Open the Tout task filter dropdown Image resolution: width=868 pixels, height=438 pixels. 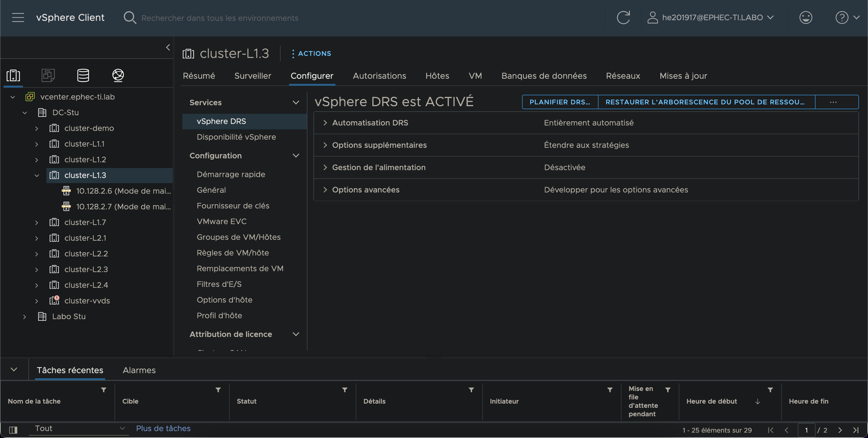79,429
